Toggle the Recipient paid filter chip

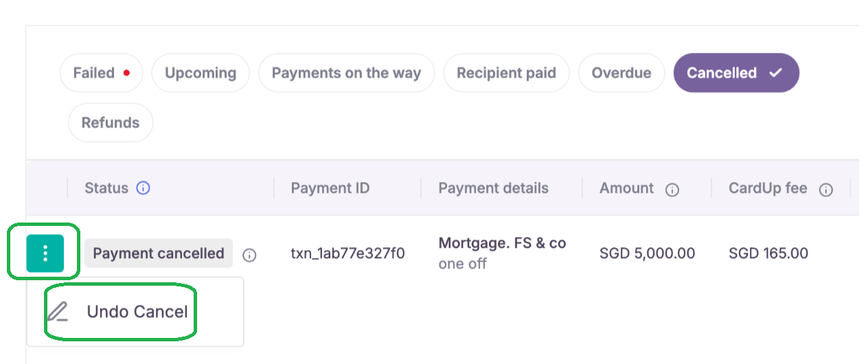507,73
